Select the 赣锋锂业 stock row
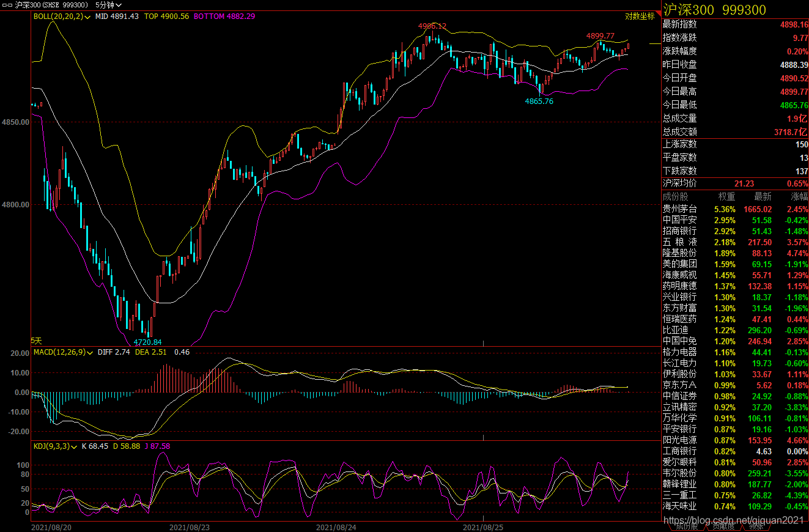809x532 pixels. (x=736, y=484)
